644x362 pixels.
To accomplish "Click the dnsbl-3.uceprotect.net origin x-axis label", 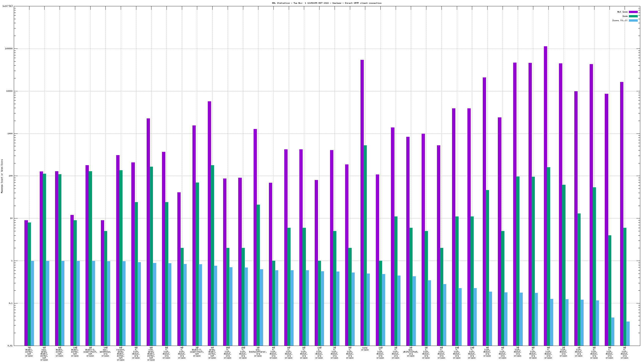I will pos(197,352).
